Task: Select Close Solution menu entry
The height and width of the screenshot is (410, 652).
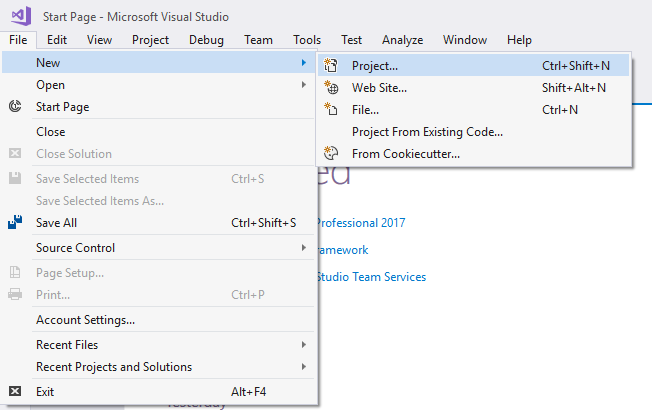Action: (158, 153)
